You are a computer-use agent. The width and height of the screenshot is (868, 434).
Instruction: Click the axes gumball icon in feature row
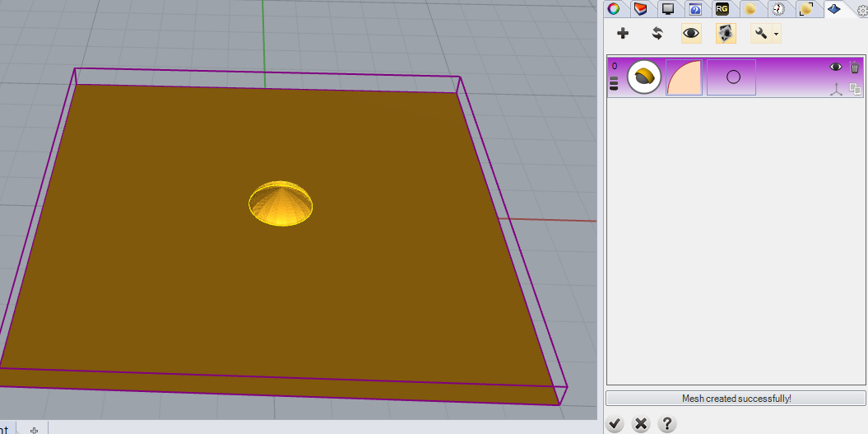pos(836,89)
